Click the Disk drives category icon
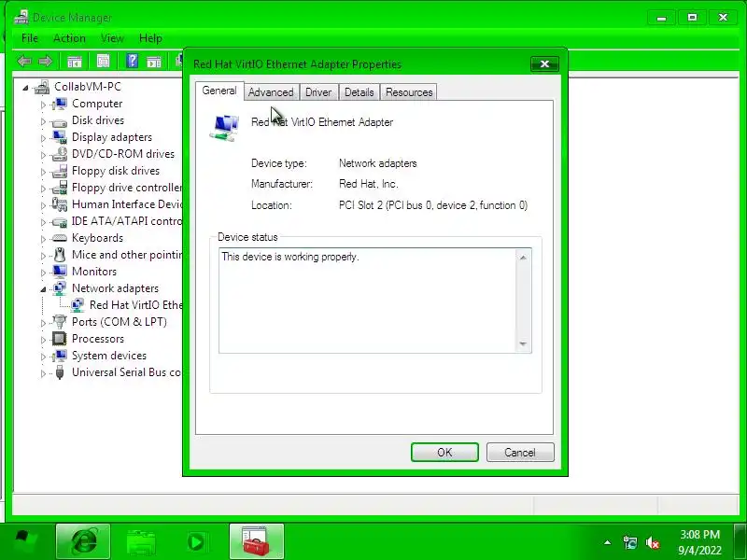Image resolution: width=747 pixels, height=560 pixels. tap(60, 121)
